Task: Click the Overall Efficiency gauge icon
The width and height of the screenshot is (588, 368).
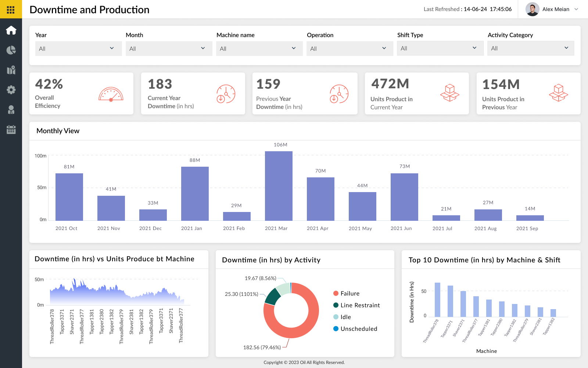Action: tap(111, 94)
